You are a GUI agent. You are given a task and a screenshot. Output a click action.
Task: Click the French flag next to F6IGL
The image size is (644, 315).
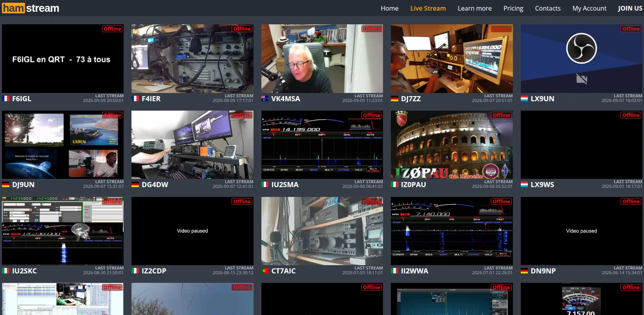[6, 98]
